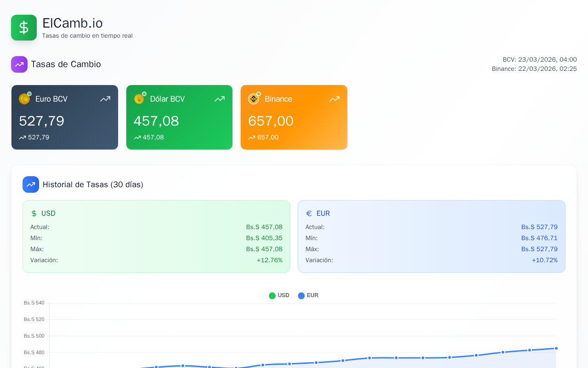Toggle the USD series in the chart legend
The height and width of the screenshot is (368, 588).
(279, 295)
